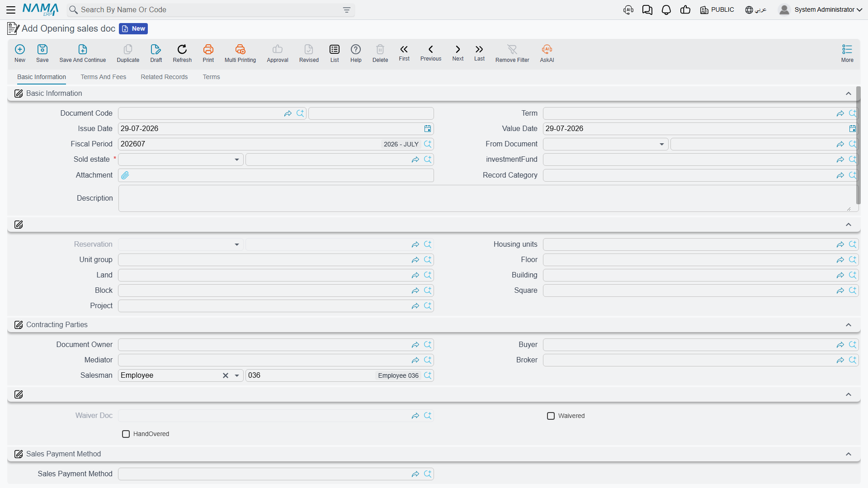868x488 pixels.
Task: Open chat messages icon in header
Action: point(647,9)
